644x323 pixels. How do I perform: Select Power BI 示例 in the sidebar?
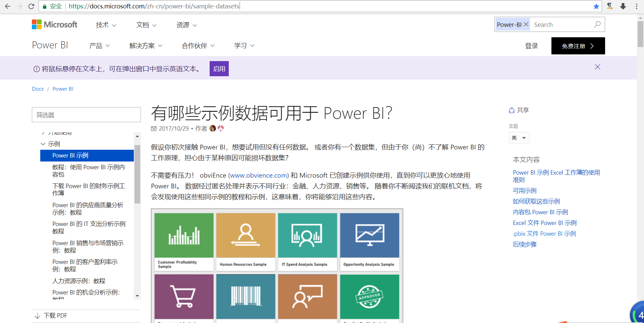87,155
